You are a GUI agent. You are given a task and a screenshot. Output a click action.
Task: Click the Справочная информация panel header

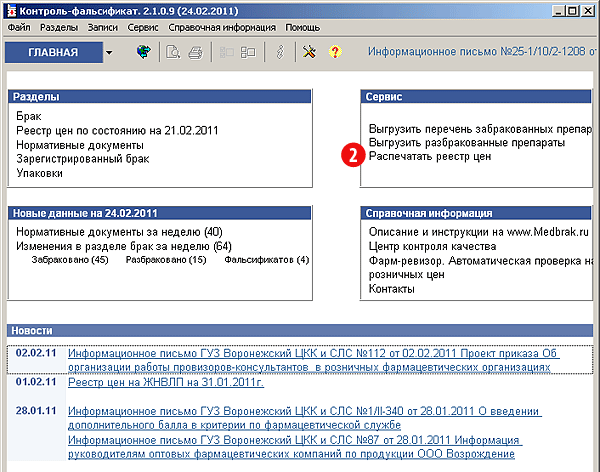point(476,213)
